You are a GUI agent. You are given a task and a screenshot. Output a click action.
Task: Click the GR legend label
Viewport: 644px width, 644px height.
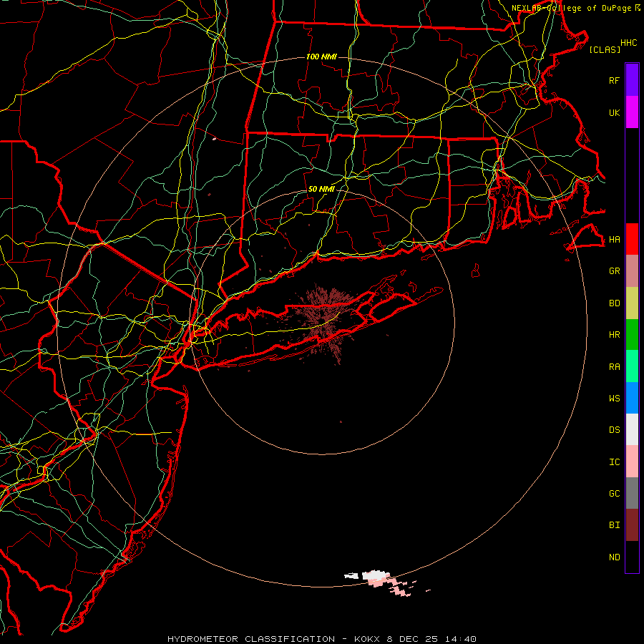coord(614,271)
